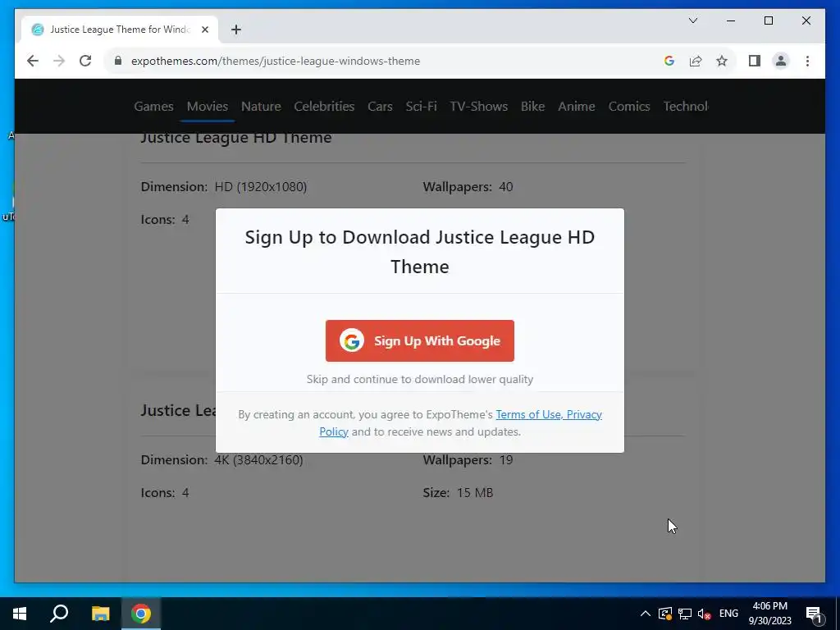Open a new Chrome tab
Image resolution: width=840 pixels, height=630 pixels.
(x=236, y=30)
